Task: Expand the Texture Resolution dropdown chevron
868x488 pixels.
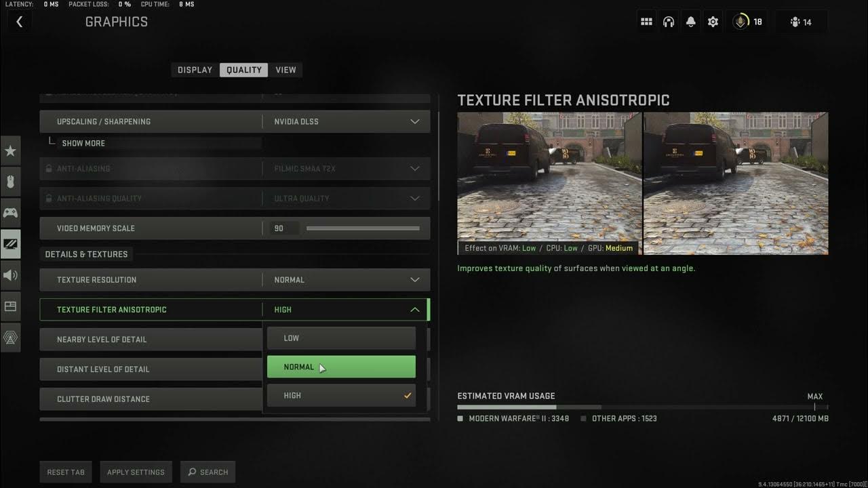Action: (x=415, y=279)
